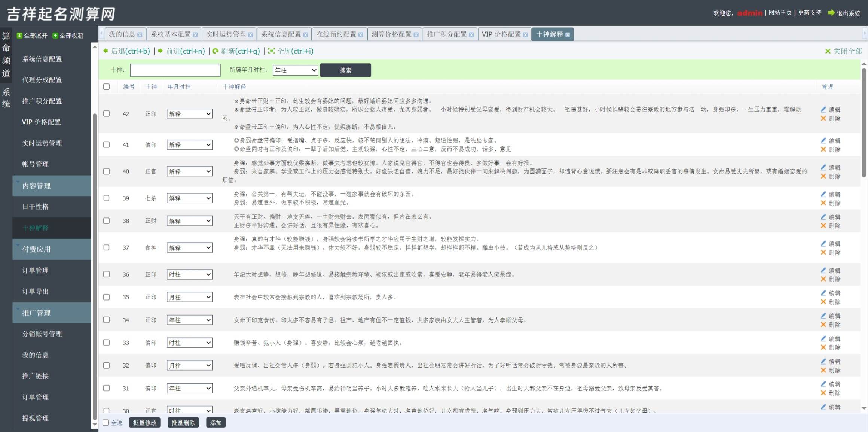Tick the bottom 全选 checkbox
The height and width of the screenshot is (432, 868).
pos(106,423)
